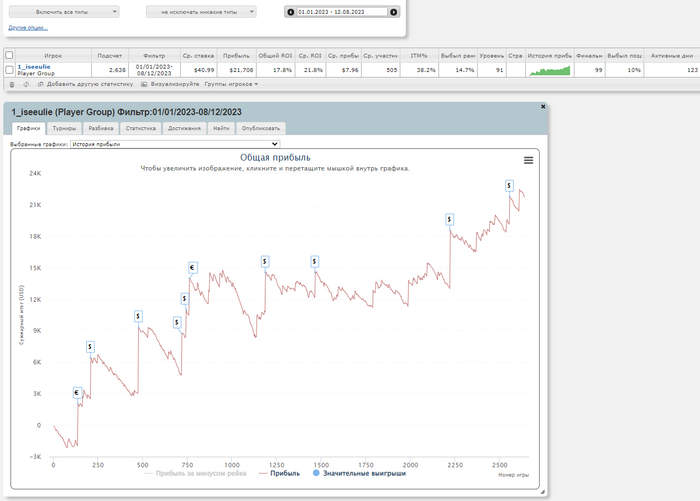This screenshot has width=700, height=501.
Task: Click the Визуализируйте button
Action: [x=175, y=84]
